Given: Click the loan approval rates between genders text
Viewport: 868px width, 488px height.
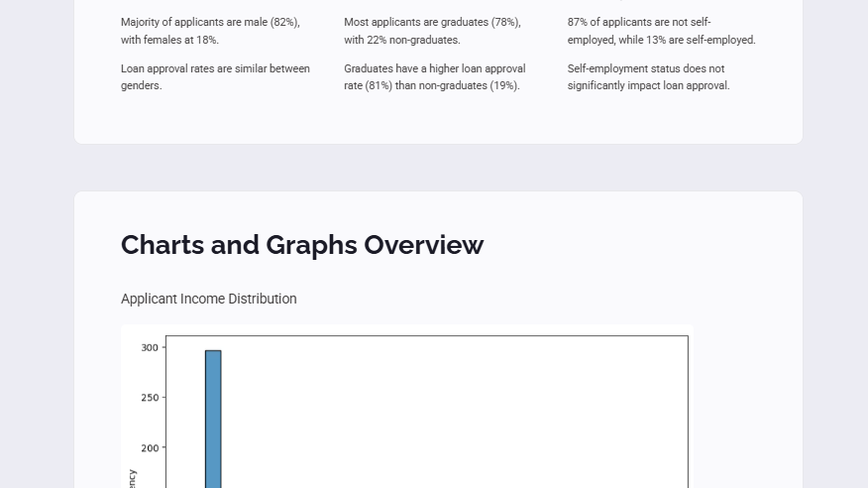Looking at the screenshot, I should coord(215,77).
